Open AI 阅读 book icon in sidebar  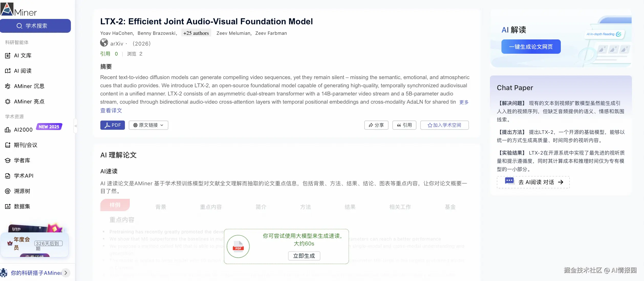pos(8,71)
